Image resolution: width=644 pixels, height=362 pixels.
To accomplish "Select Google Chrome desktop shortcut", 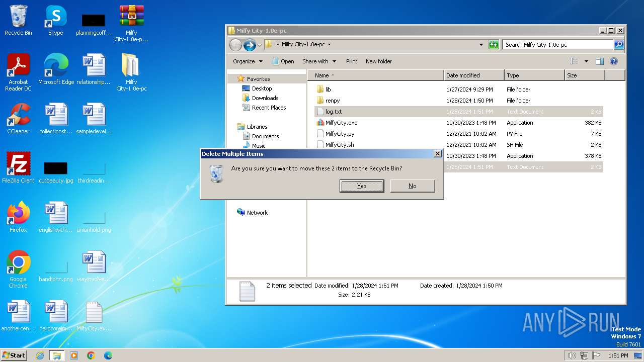I will [x=18, y=269].
